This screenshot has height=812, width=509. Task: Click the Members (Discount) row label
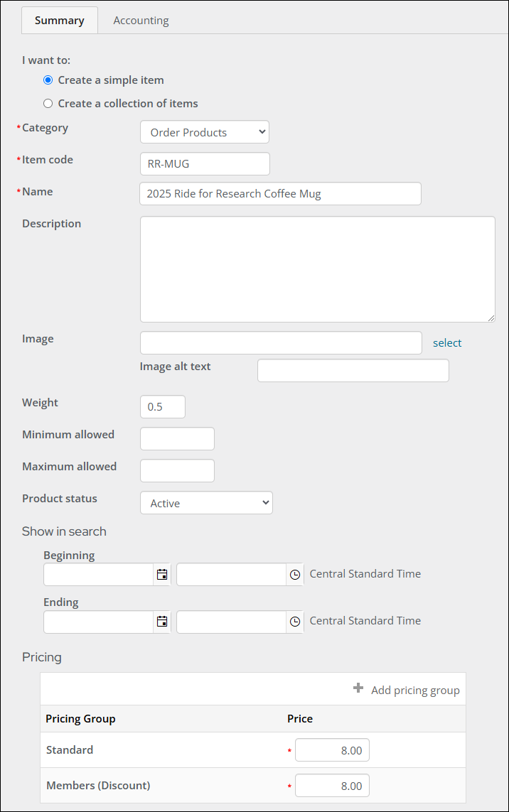98,786
